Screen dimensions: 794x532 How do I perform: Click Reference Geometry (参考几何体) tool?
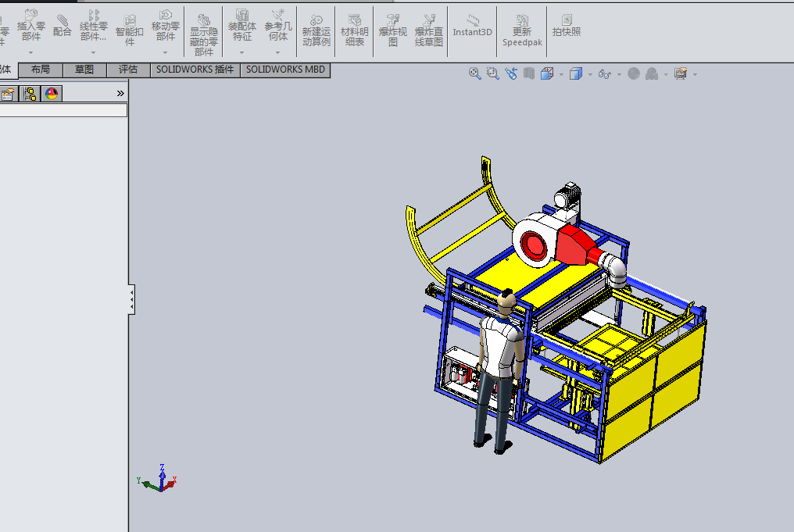277,25
